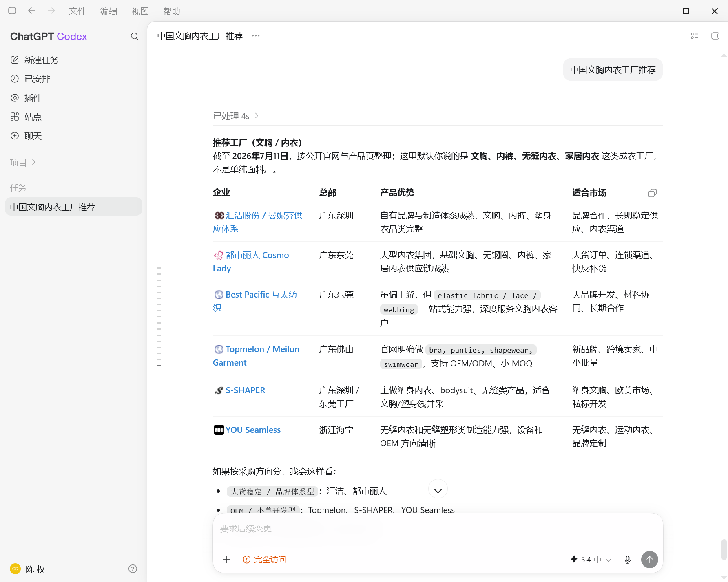The height and width of the screenshot is (582, 728).
Task: Minimize the application window
Action: click(x=658, y=11)
